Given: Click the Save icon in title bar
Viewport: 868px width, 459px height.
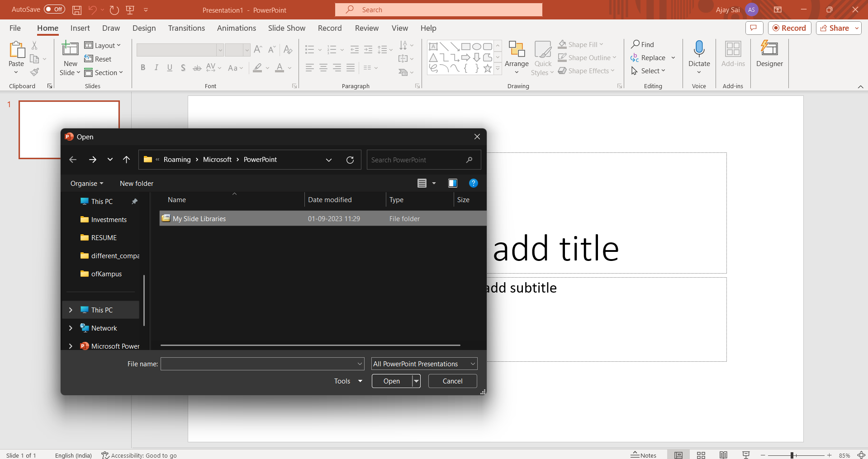Looking at the screenshot, I should 77,9.
